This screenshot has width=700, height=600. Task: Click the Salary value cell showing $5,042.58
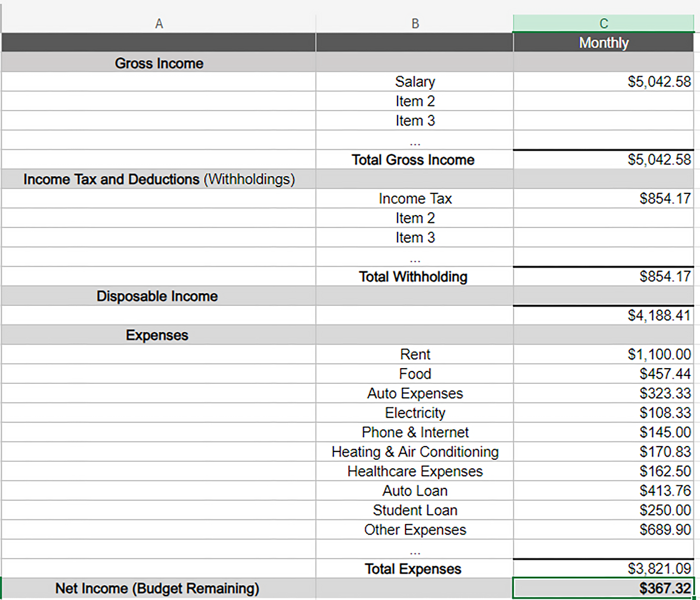coord(603,81)
